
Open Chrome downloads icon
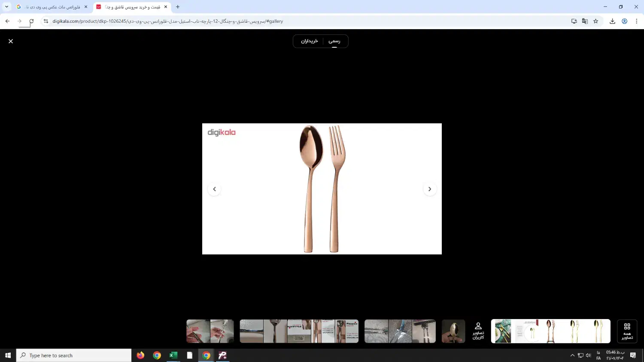coord(612,21)
